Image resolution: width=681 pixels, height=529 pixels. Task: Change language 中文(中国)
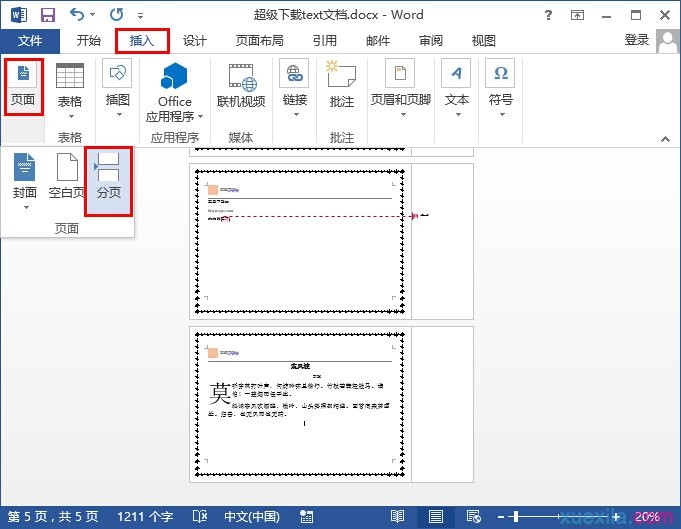[x=252, y=516]
